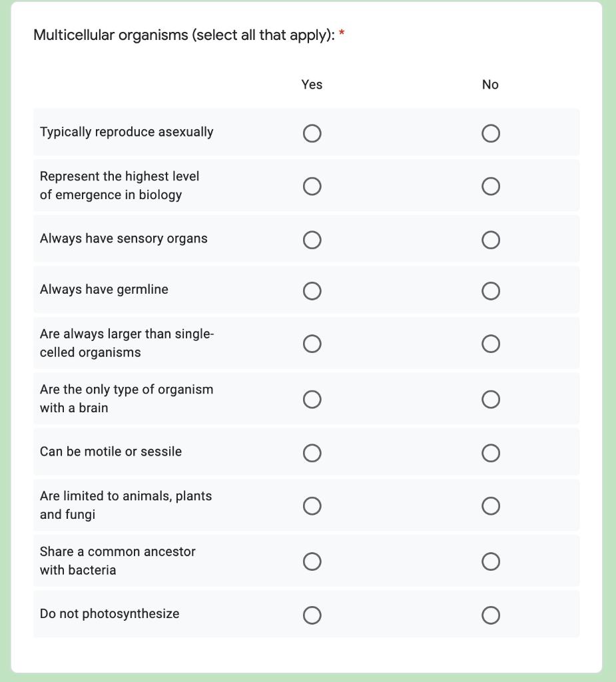Pick No for larger than single-celled organisms
The width and height of the screenshot is (616, 682).
[491, 344]
